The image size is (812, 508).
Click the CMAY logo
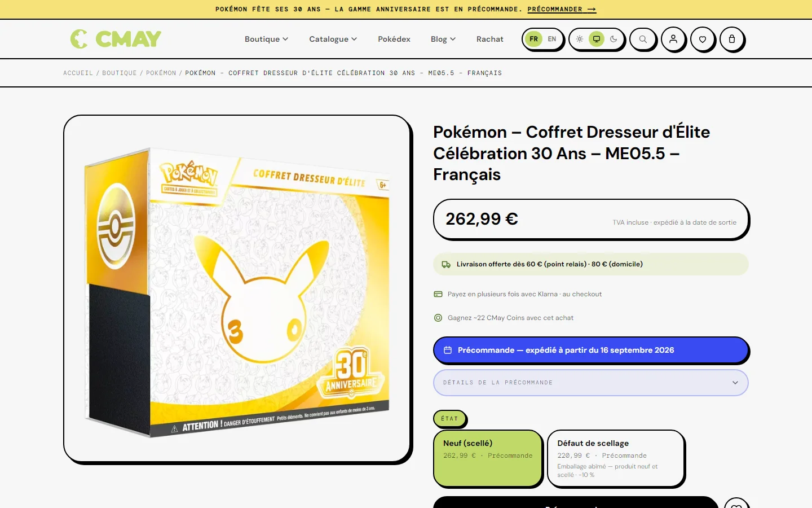point(116,39)
